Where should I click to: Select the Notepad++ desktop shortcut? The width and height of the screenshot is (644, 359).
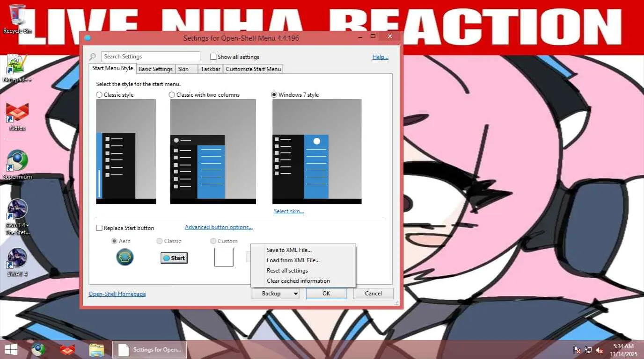[x=17, y=68]
